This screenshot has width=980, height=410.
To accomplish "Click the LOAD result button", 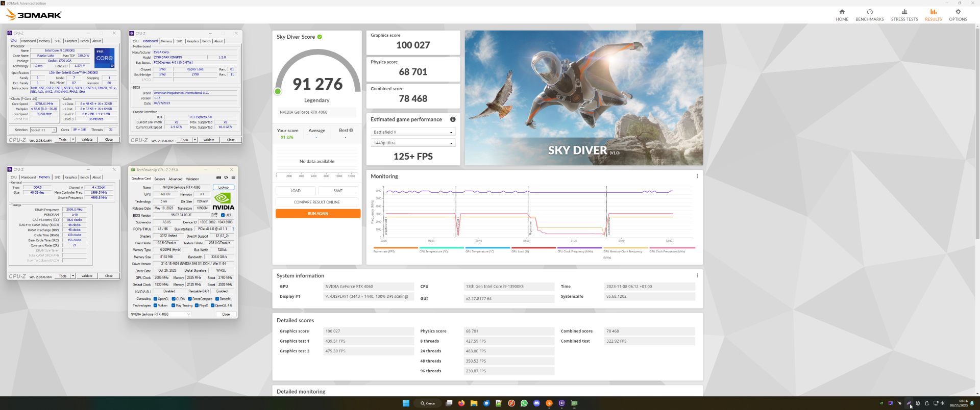I will click(296, 191).
